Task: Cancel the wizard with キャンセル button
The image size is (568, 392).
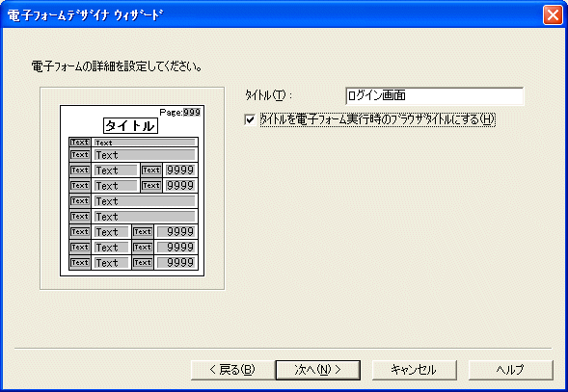Action: (414, 370)
